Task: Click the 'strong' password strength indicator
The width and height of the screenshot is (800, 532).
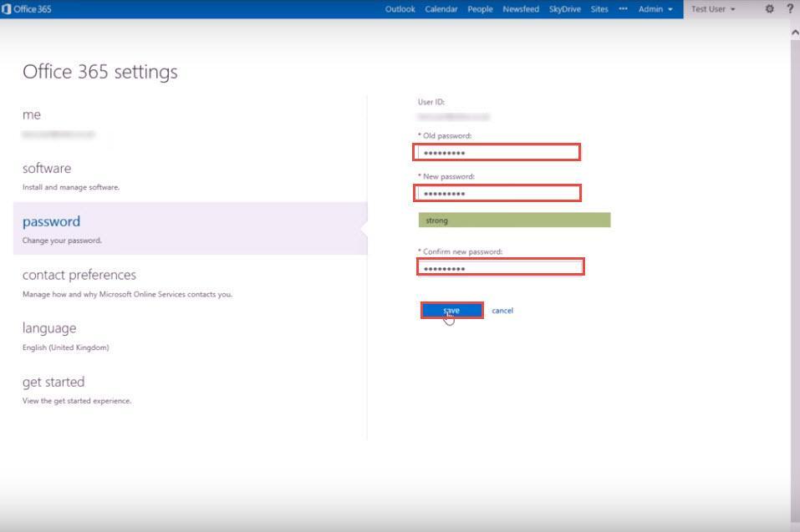Action: (x=514, y=220)
